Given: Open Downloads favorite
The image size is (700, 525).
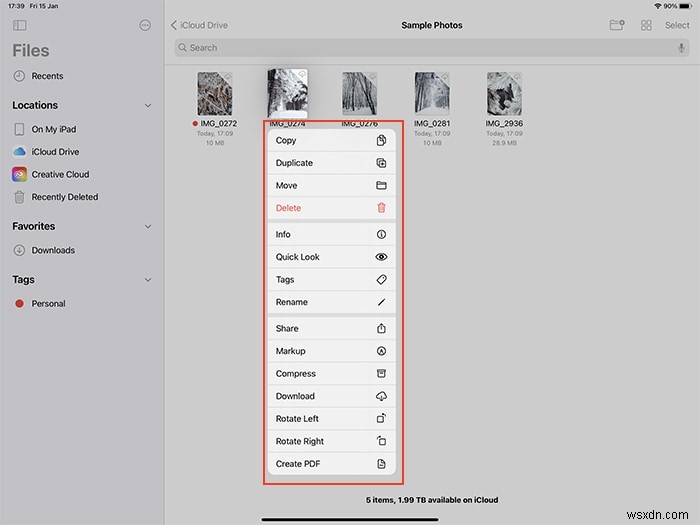Looking at the screenshot, I should click(53, 250).
